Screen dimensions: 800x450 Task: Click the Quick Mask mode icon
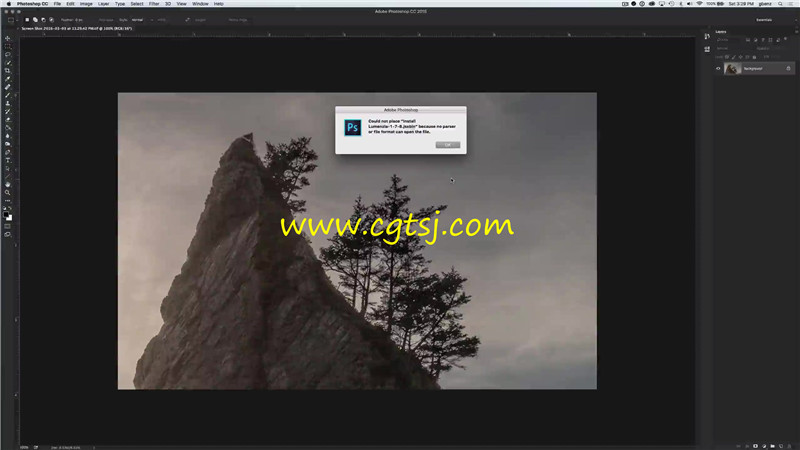[x=8, y=227]
